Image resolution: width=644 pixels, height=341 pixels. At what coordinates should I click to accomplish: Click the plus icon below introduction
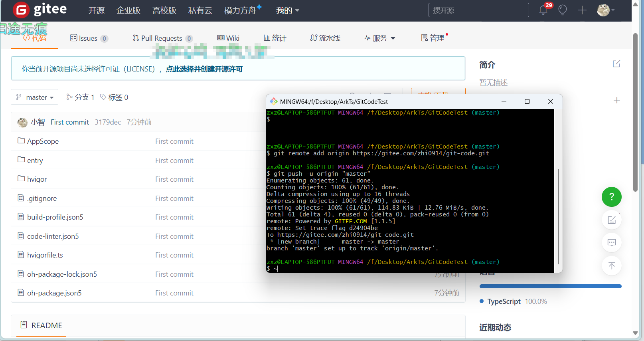[x=617, y=100]
